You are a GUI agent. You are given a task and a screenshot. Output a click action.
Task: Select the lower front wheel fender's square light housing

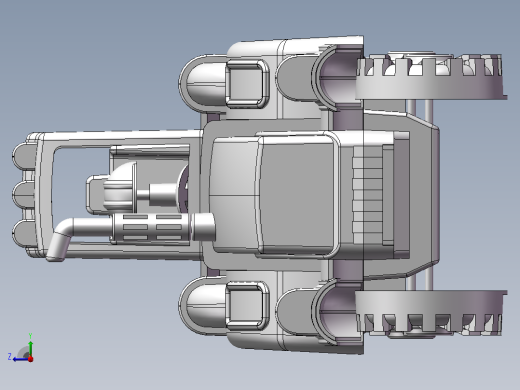pos(247,306)
